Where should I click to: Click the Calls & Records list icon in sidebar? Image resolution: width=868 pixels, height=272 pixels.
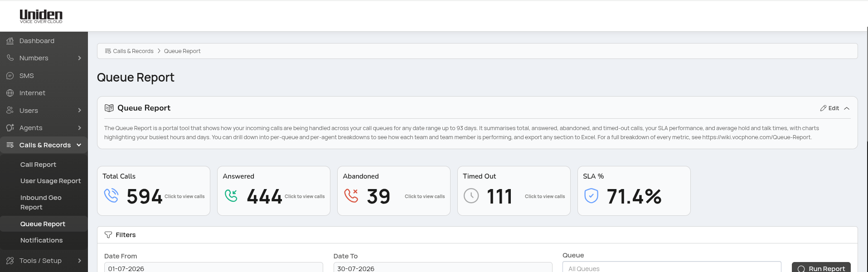pyautogui.click(x=10, y=145)
